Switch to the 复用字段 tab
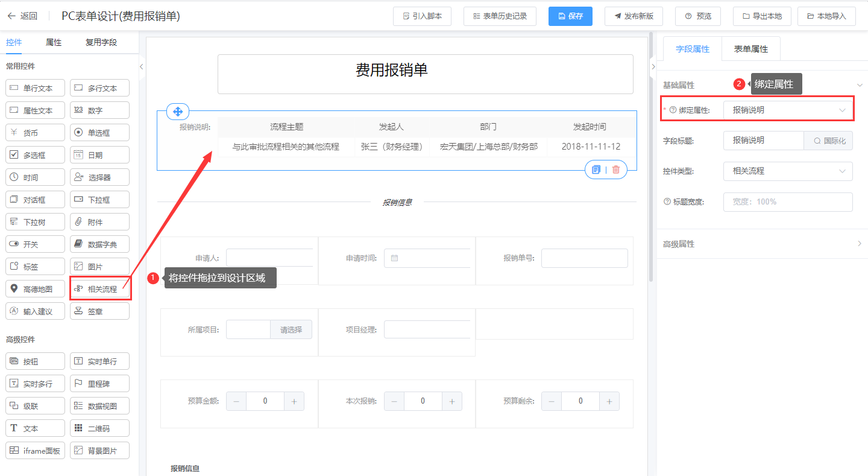 click(101, 42)
